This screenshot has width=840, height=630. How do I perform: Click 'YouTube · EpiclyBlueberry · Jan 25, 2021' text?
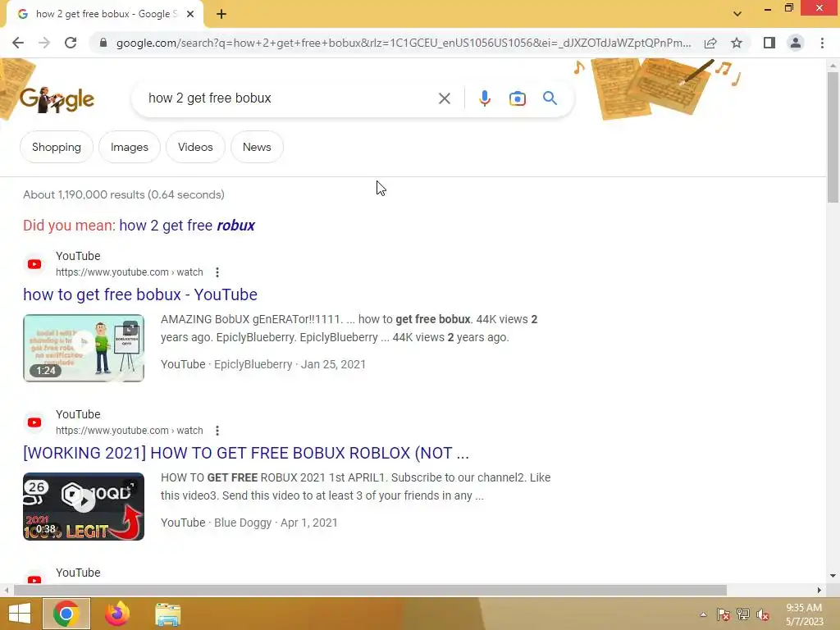(263, 364)
